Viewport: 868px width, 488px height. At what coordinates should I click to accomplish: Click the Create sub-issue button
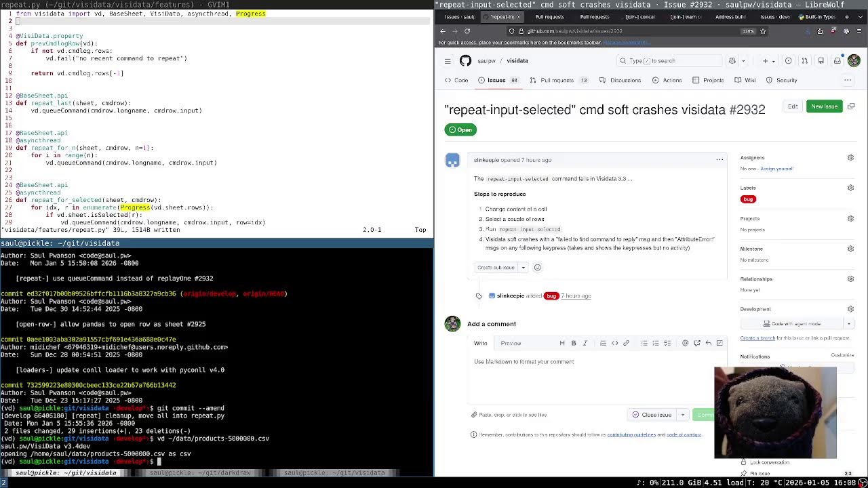496,268
